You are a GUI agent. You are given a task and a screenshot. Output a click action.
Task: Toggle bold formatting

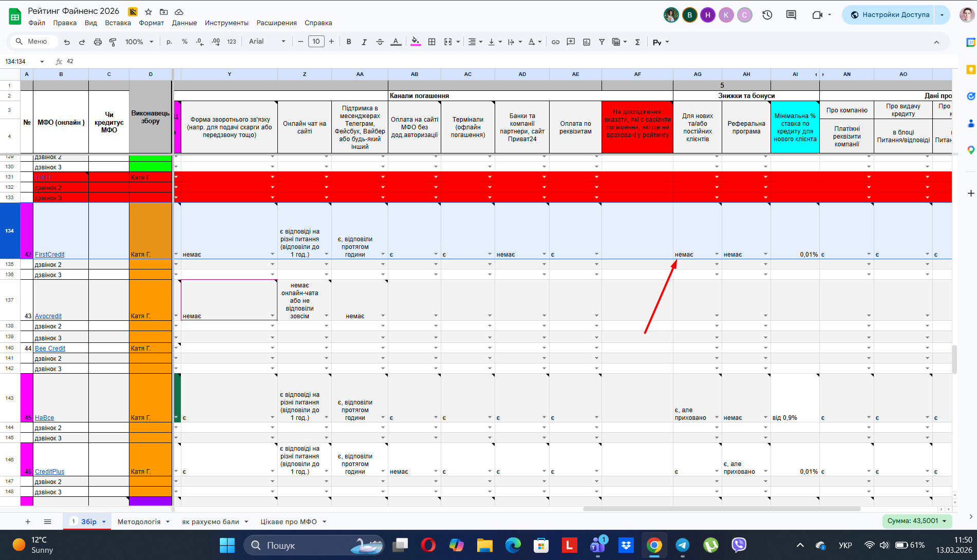coord(349,42)
